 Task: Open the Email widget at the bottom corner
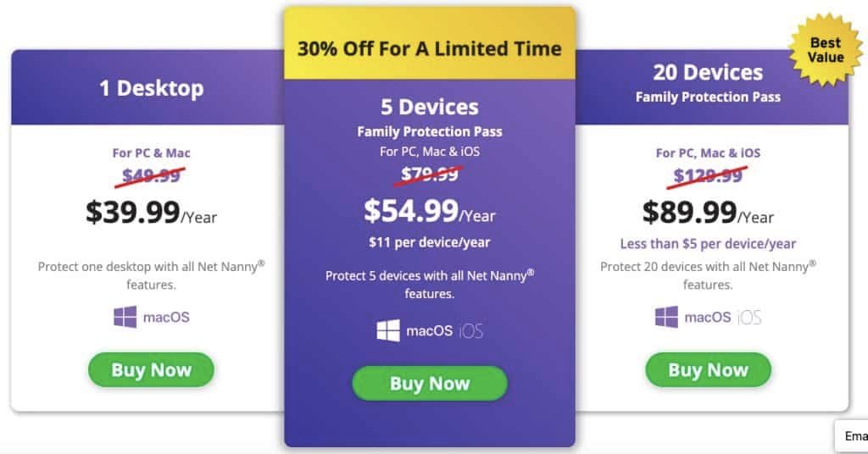tap(854, 436)
